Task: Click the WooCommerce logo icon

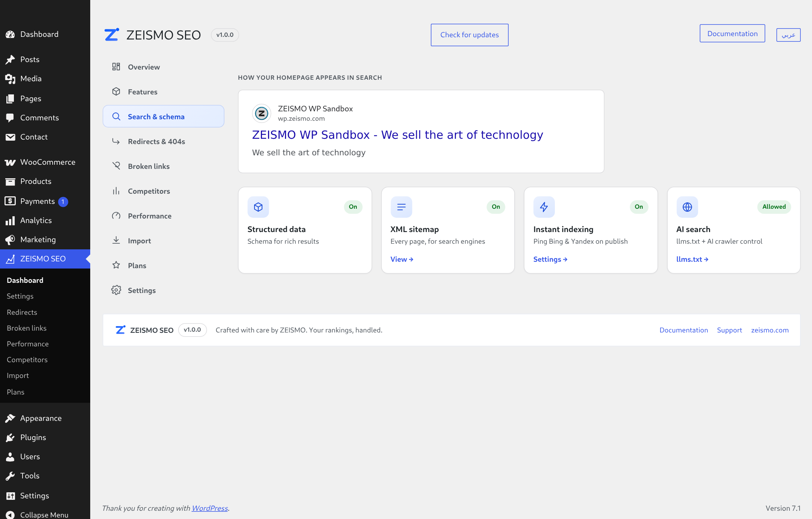Action: pyautogui.click(x=10, y=162)
